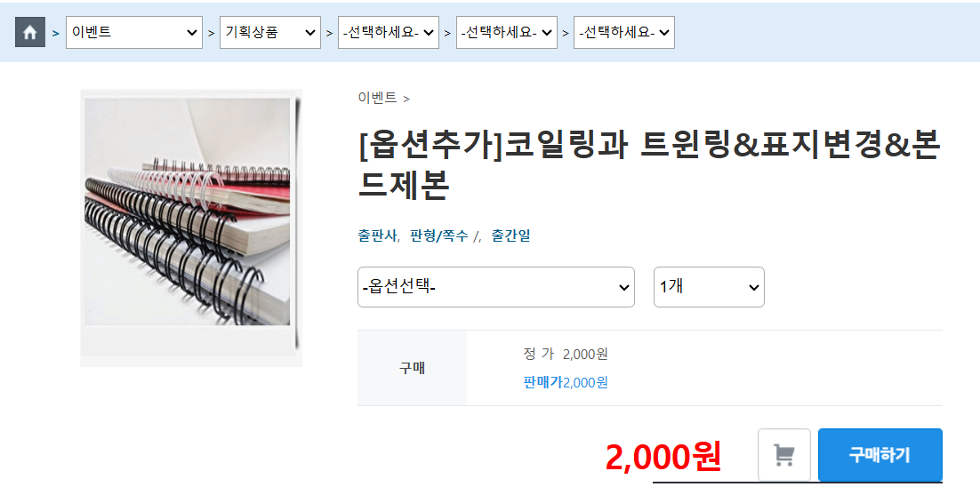Click the 정가 2,000원 list price text
Image resolution: width=980 pixels, height=487 pixels.
(x=565, y=355)
